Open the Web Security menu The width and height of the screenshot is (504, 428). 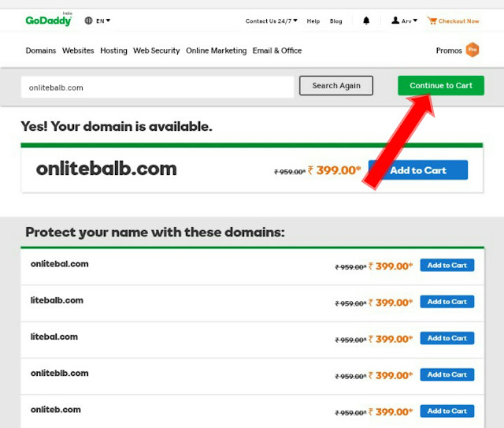157,51
